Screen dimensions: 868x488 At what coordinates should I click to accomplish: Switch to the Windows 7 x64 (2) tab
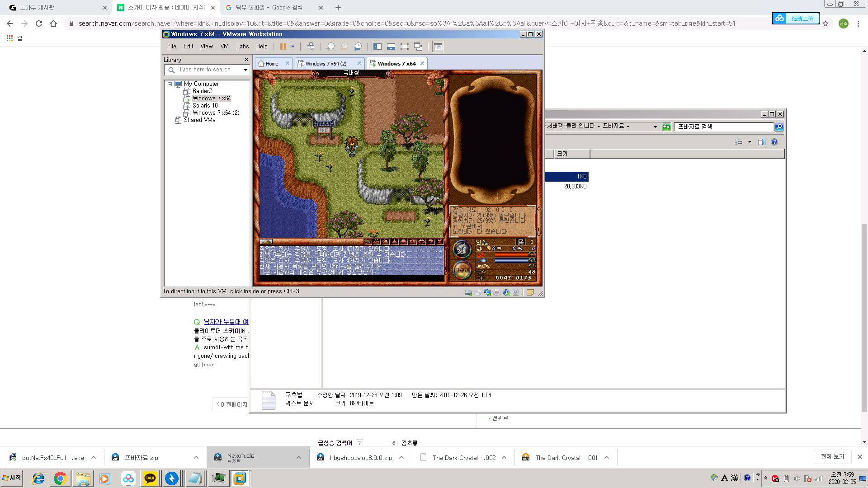tap(326, 64)
